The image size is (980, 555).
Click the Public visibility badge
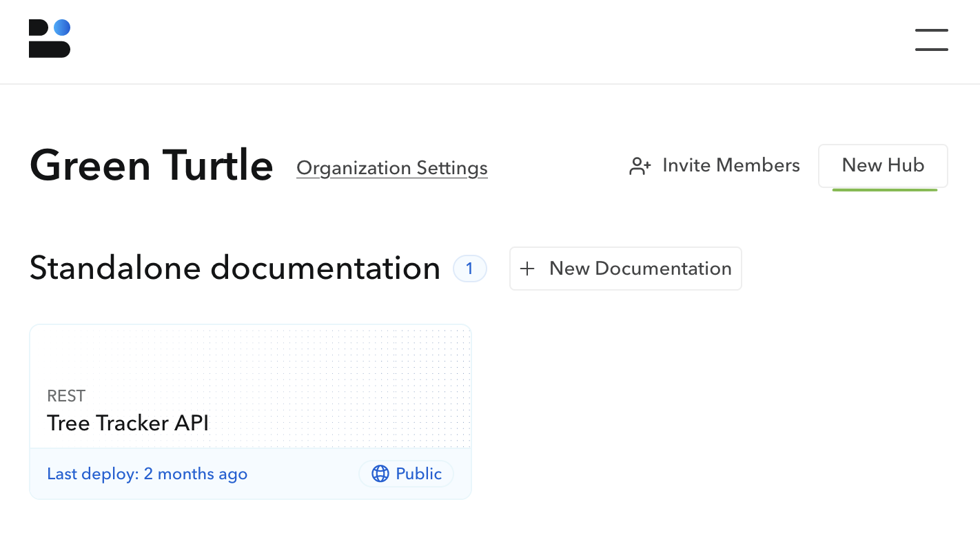(x=406, y=474)
